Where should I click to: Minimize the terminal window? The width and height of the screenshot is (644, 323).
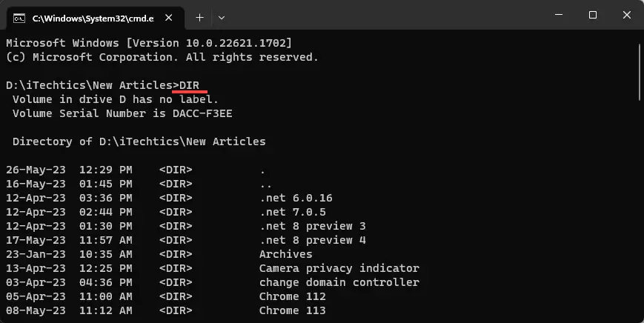(x=559, y=15)
